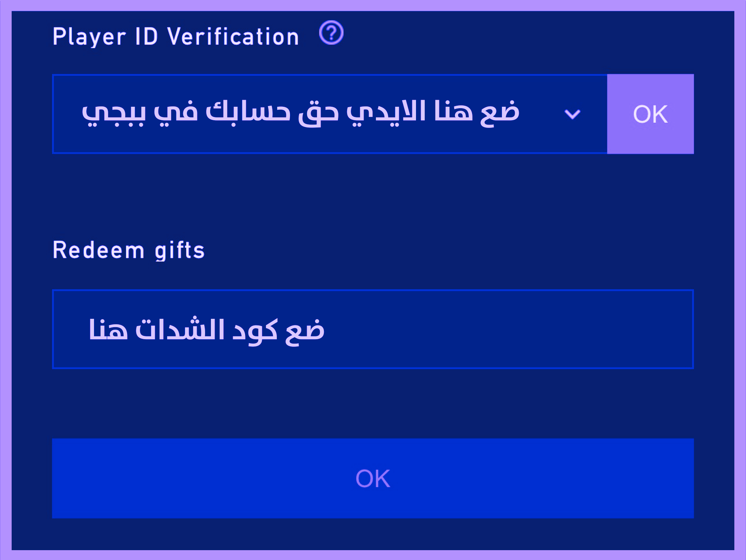Confirm Player ID verification with OK
The image size is (746, 560).
[650, 114]
